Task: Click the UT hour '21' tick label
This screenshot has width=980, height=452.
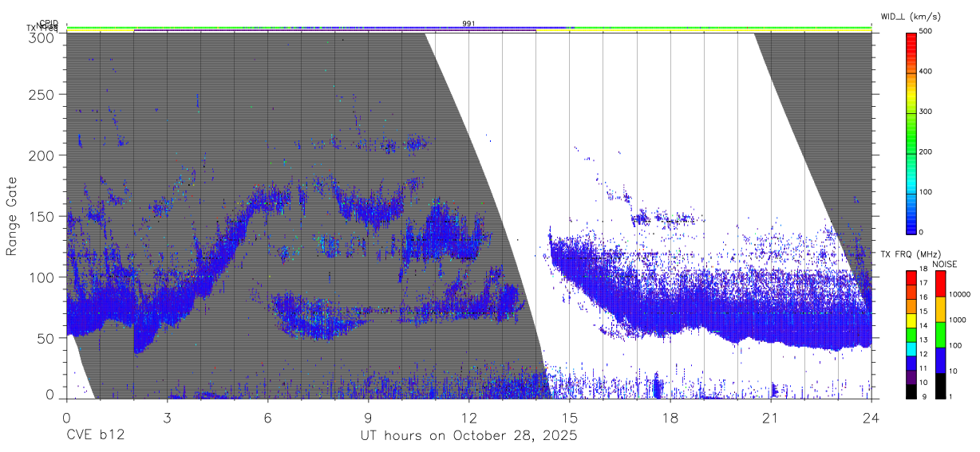Action: pyautogui.click(x=770, y=417)
